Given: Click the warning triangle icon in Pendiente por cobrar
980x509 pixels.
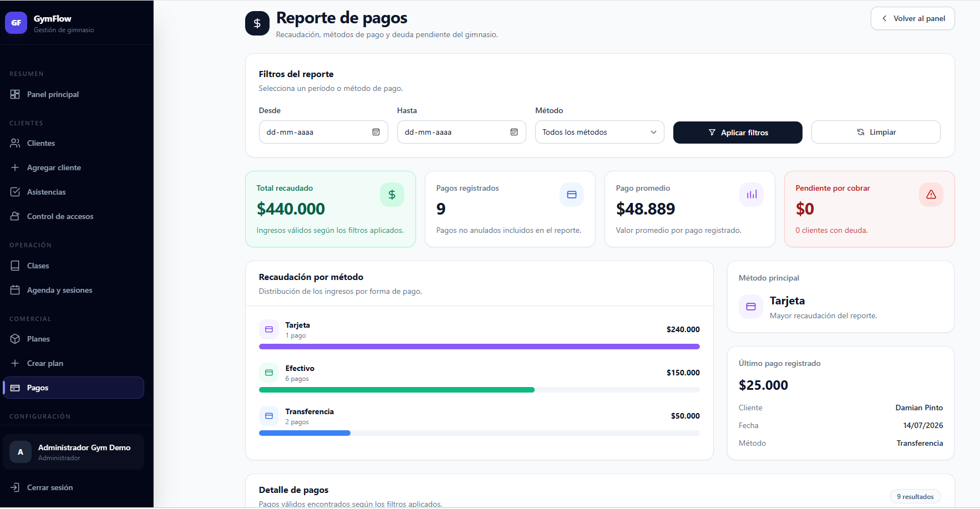Looking at the screenshot, I should 931,195.
